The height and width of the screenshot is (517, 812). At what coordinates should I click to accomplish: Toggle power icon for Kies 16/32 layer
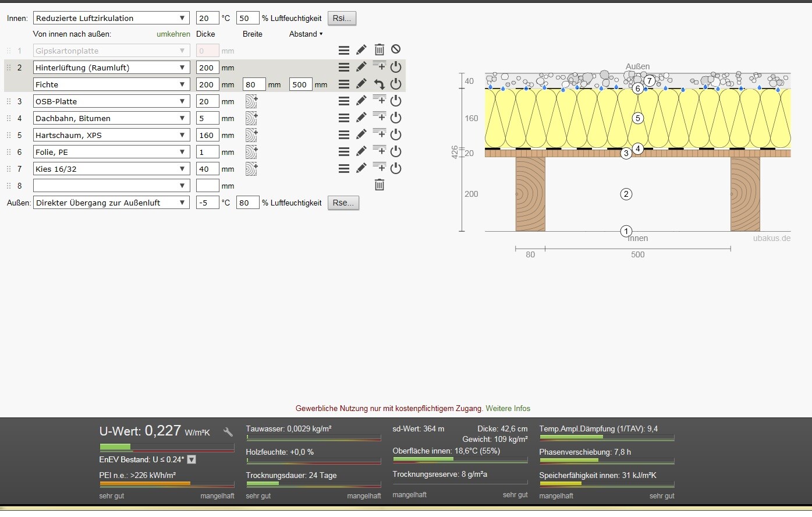point(396,168)
